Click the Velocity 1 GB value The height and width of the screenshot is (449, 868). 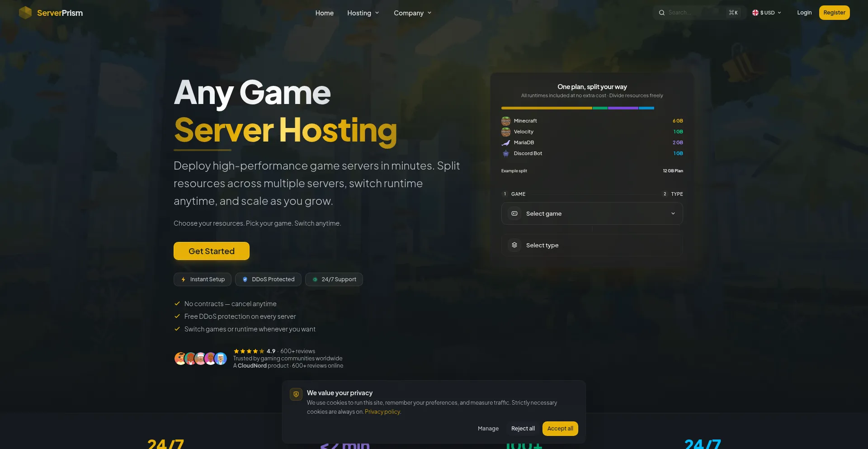click(678, 132)
